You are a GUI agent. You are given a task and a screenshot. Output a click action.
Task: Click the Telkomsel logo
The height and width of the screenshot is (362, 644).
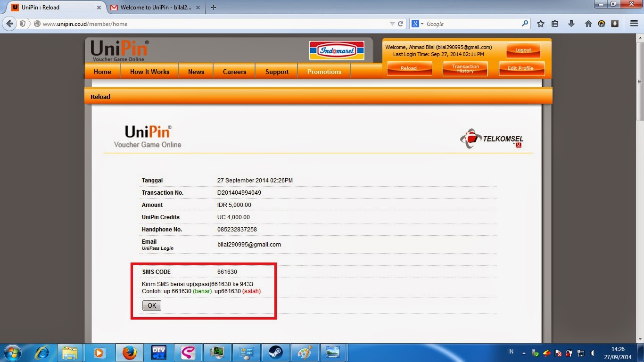492,139
